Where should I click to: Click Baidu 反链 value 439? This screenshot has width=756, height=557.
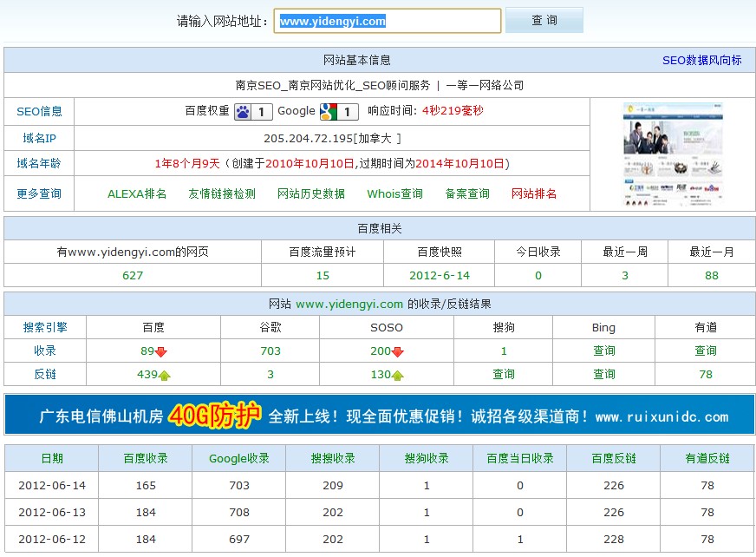(x=147, y=375)
